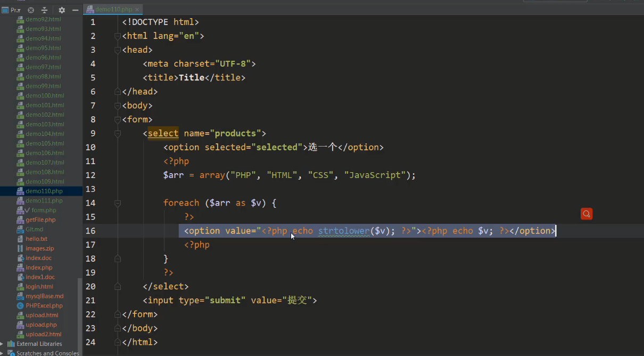
Task: Collapse all nodes in Project panel
Action: (x=45, y=10)
